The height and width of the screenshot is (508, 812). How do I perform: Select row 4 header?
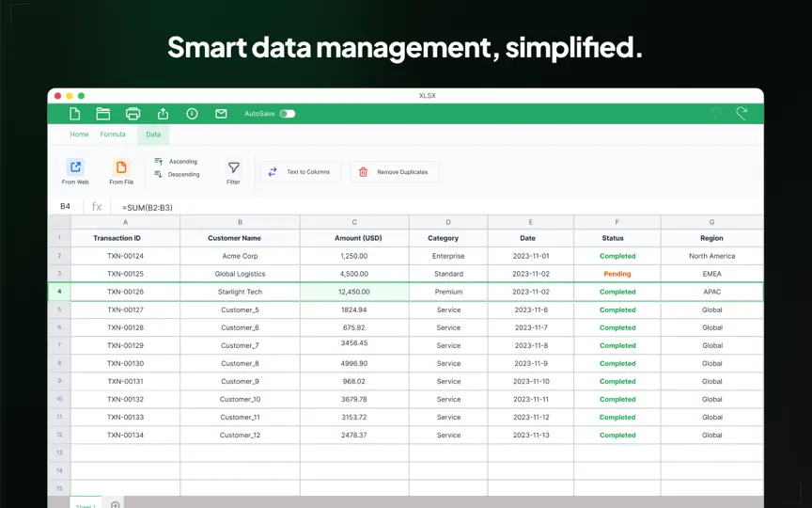point(59,292)
